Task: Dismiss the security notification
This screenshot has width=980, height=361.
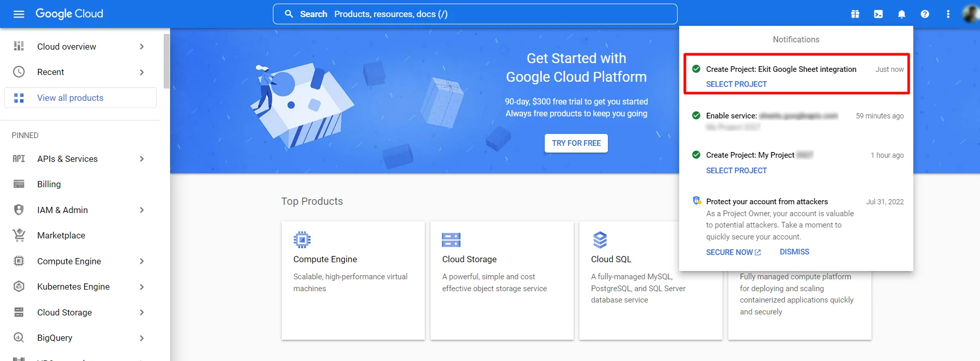Action: click(794, 252)
